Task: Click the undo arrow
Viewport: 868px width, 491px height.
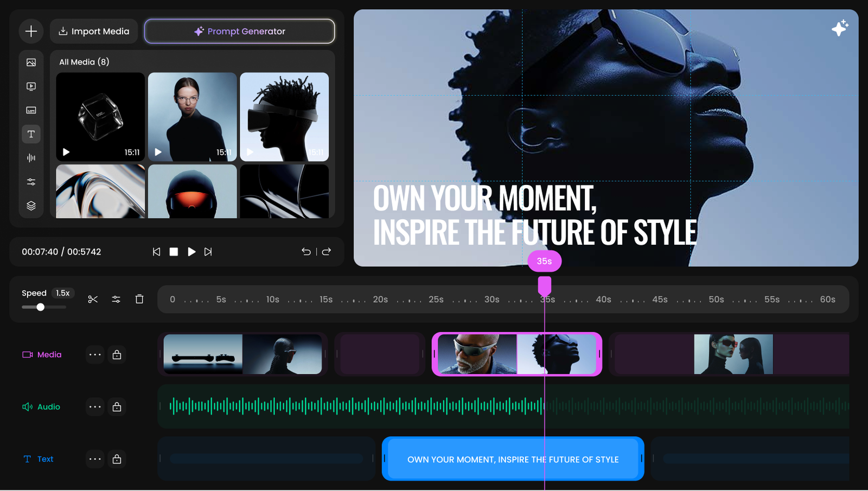Action: click(306, 252)
